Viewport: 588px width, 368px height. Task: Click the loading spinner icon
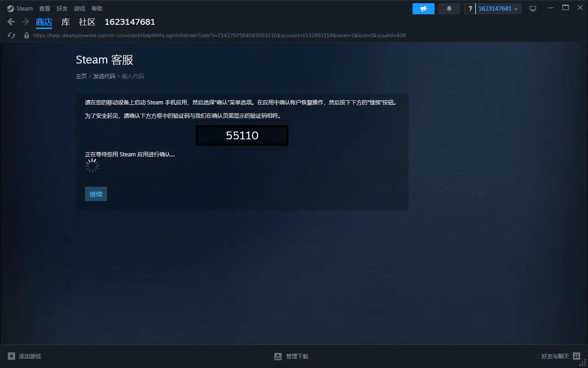(92, 166)
